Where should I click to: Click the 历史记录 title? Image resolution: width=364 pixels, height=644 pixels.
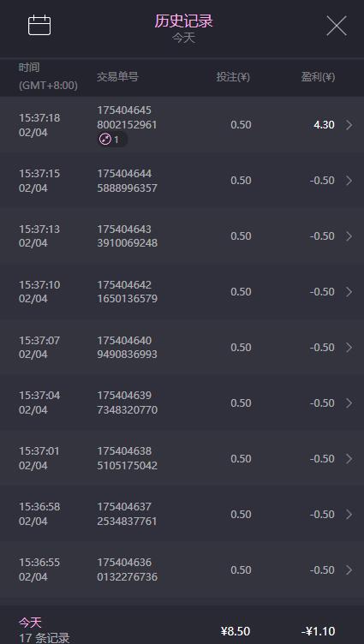[x=183, y=21]
